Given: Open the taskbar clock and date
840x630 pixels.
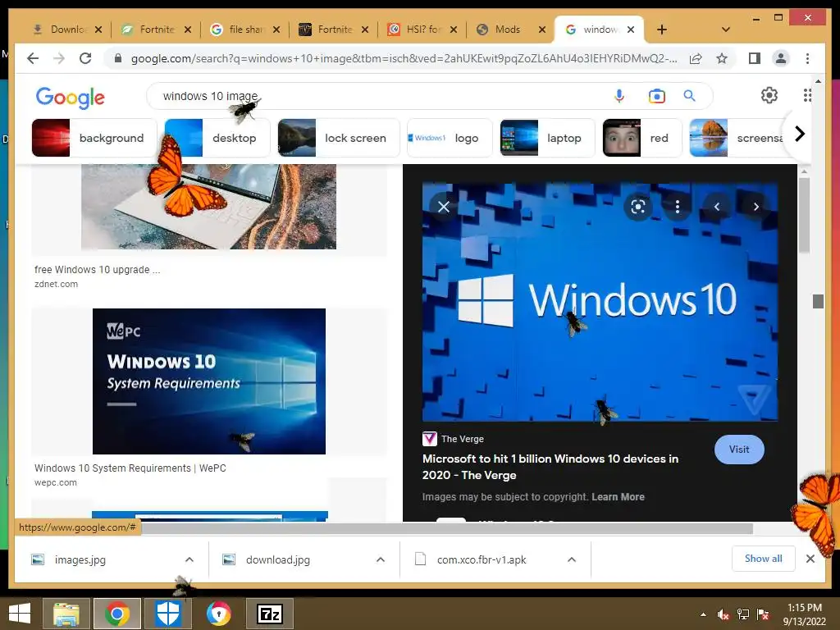Looking at the screenshot, I should (804, 614).
